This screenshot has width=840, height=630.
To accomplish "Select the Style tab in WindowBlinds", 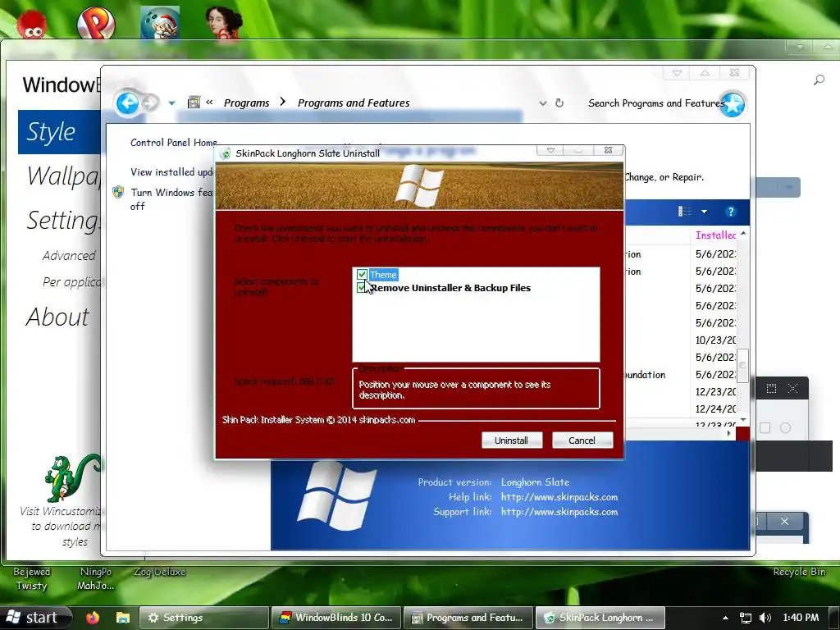I will tap(59, 132).
